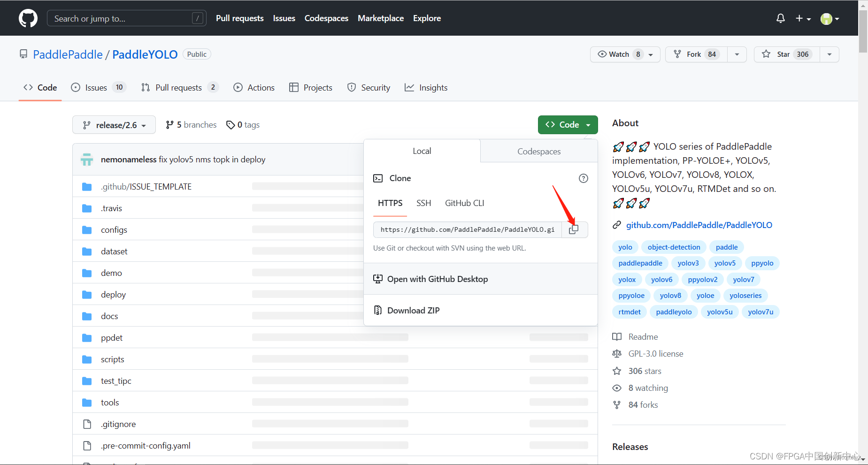
Task: Click nemonameless commit author avatar
Action: click(87, 160)
